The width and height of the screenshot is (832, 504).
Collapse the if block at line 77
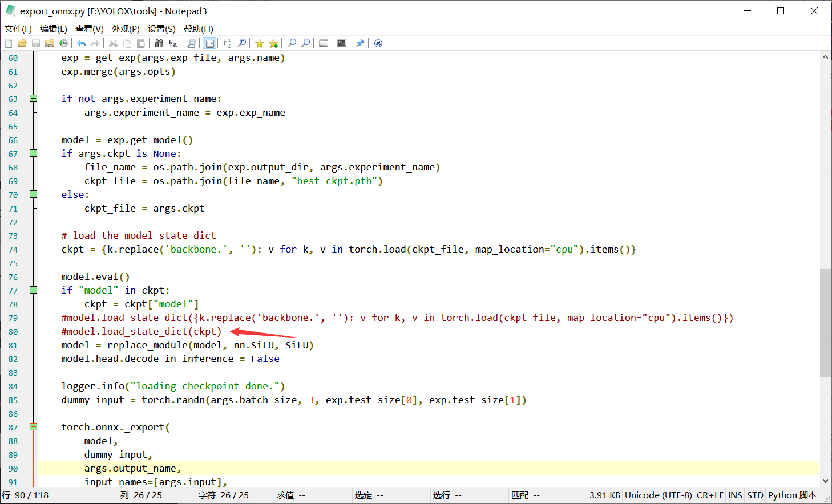(x=33, y=290)
